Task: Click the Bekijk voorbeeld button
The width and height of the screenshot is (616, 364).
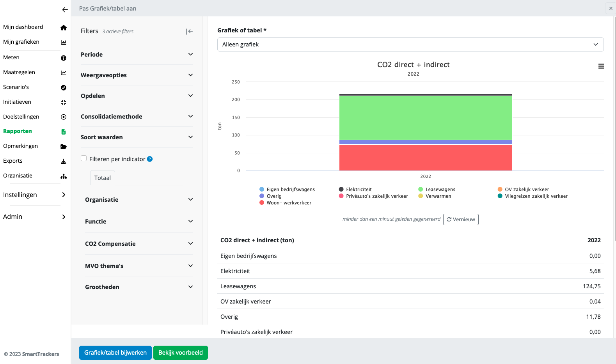Action: pos(180,353)
